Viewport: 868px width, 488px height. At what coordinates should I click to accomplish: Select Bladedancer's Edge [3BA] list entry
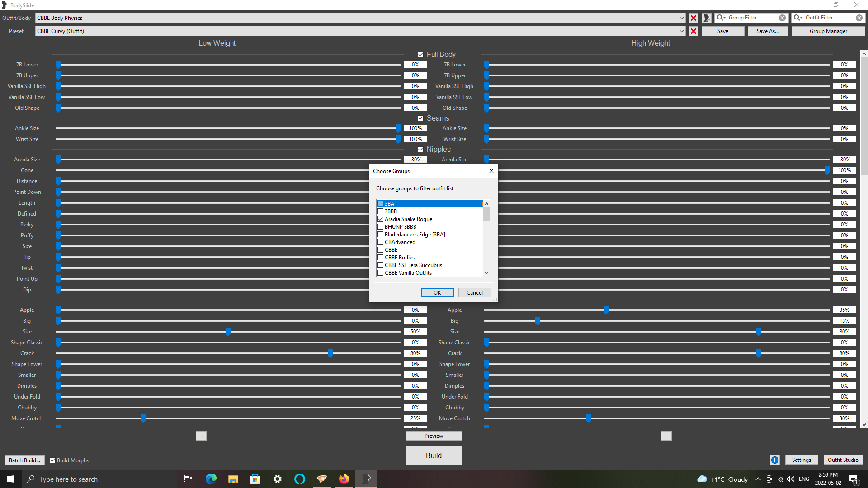415,235
